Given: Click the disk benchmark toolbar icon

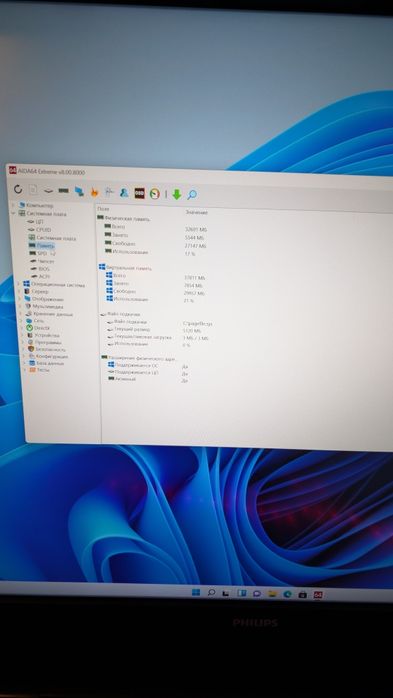Looking at the screenshot, I should pos(48,191).
